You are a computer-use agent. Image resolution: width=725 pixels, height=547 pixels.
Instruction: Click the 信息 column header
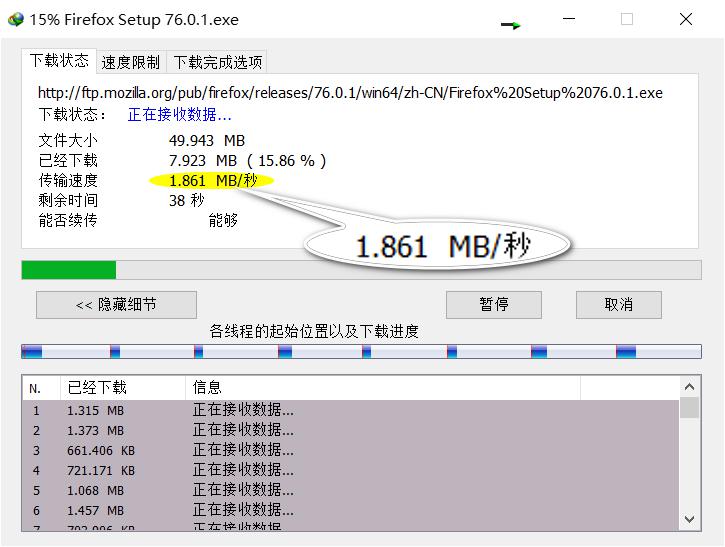pos(207,388)
